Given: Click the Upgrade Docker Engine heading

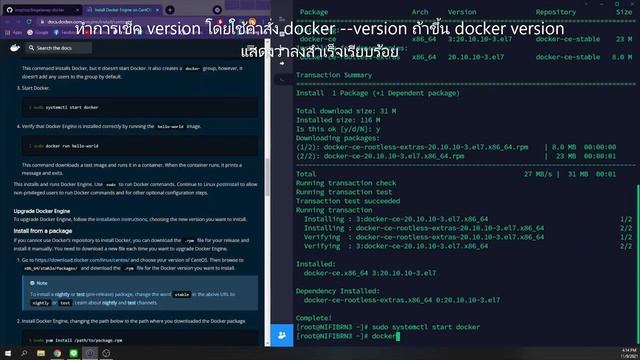Looking at the screenshot, I should pos(42,211).
